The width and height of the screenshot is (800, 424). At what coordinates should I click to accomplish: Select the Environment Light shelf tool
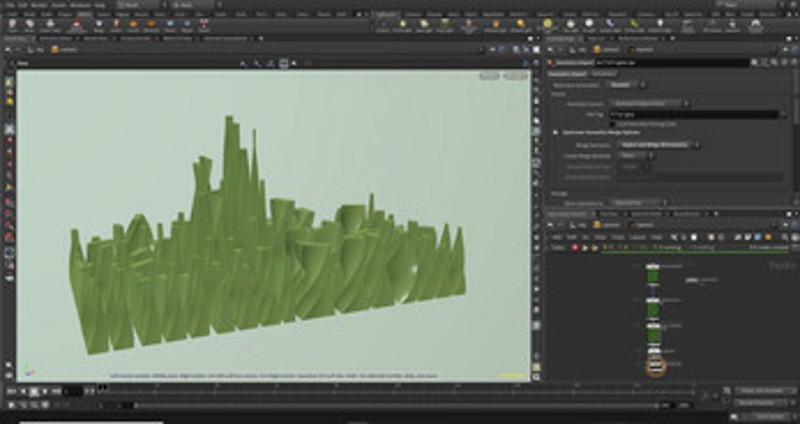pos(547,25)
